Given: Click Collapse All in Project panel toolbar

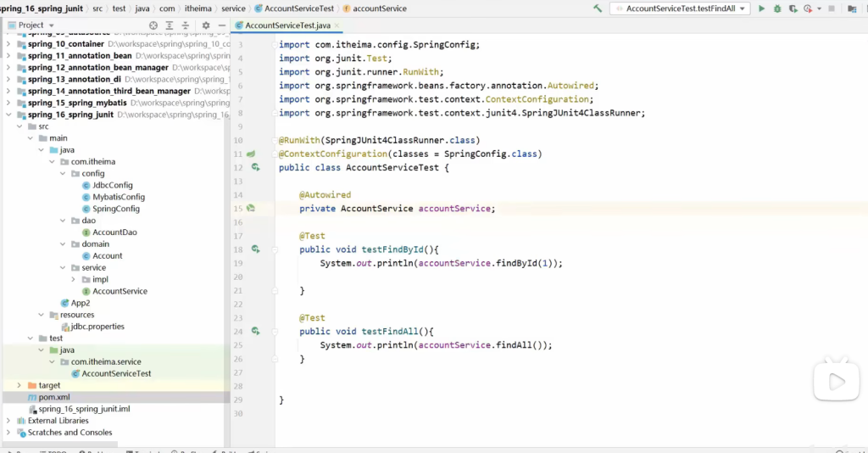Looking at the screenshot, I should point(185,25).
